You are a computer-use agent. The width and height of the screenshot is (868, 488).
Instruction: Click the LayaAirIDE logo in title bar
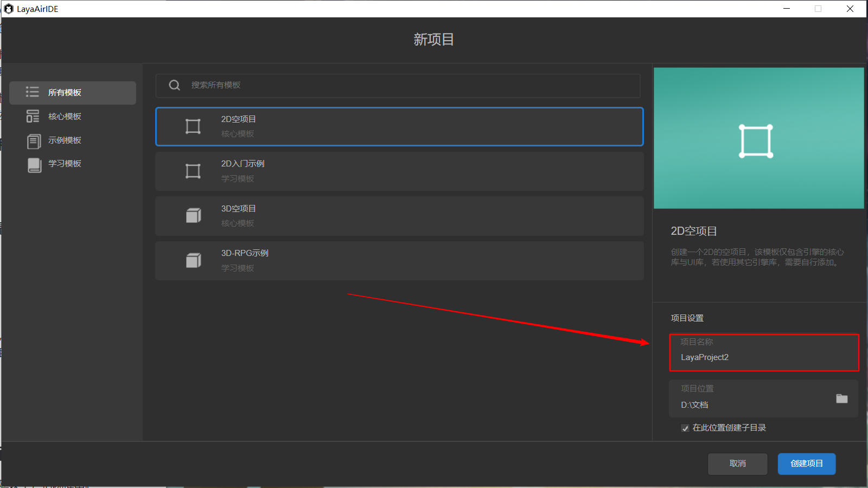tap(9, 9)
